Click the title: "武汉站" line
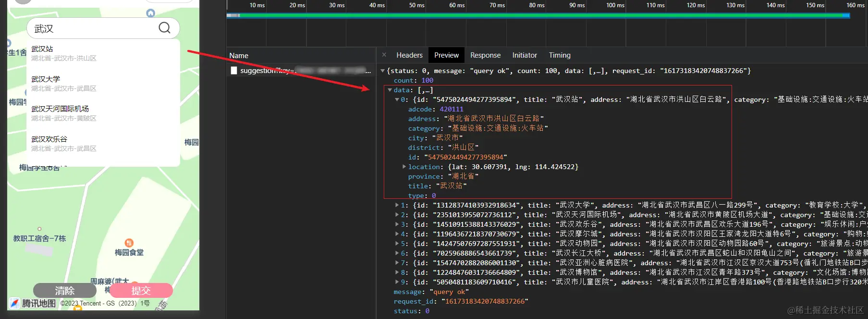Image resolution: width=868 pixels, height=319 pixels. [x=437, y=186]
